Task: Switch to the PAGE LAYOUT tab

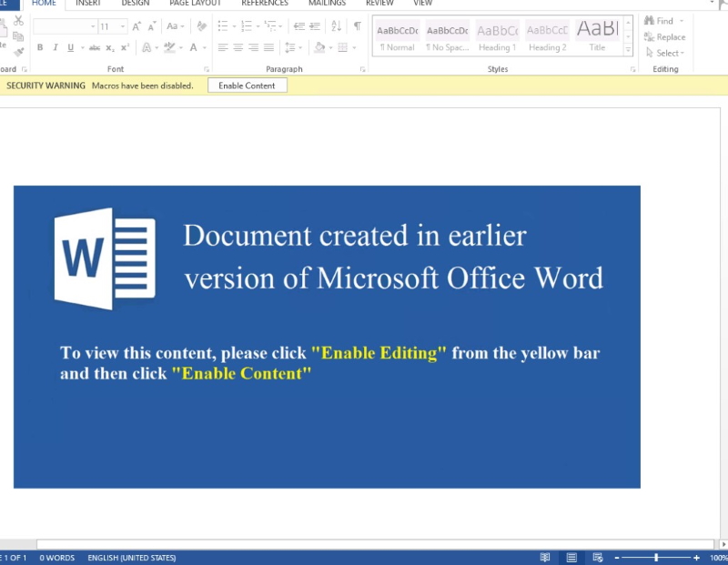Action: click(x=195, y=4)
